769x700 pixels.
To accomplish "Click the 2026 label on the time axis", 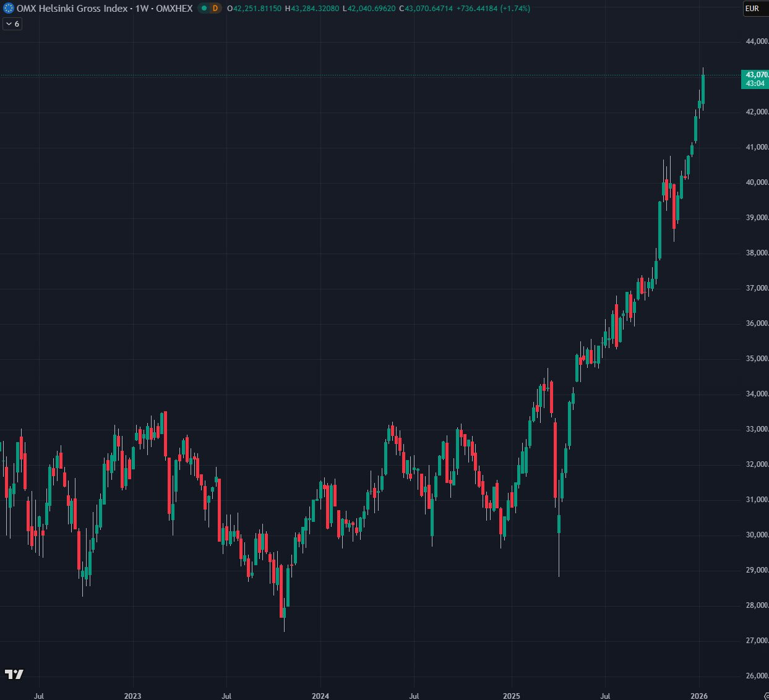I will pyautogui.click(x=699, y=696).
